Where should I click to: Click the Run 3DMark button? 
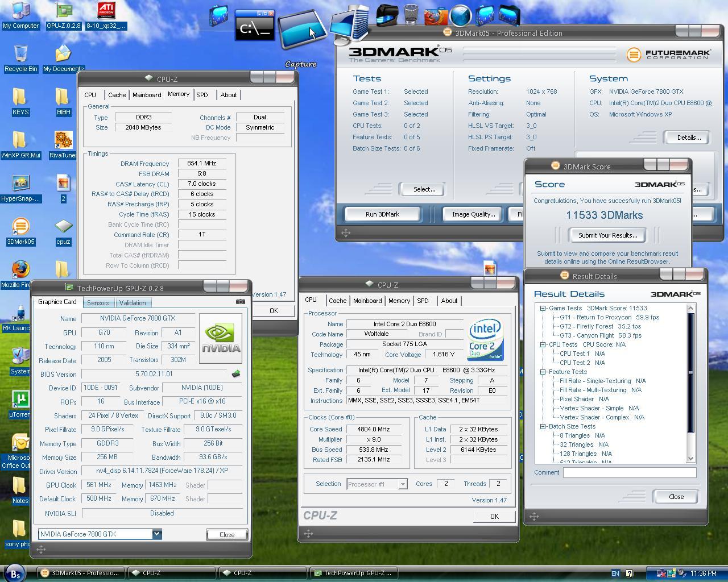point(382,214)
